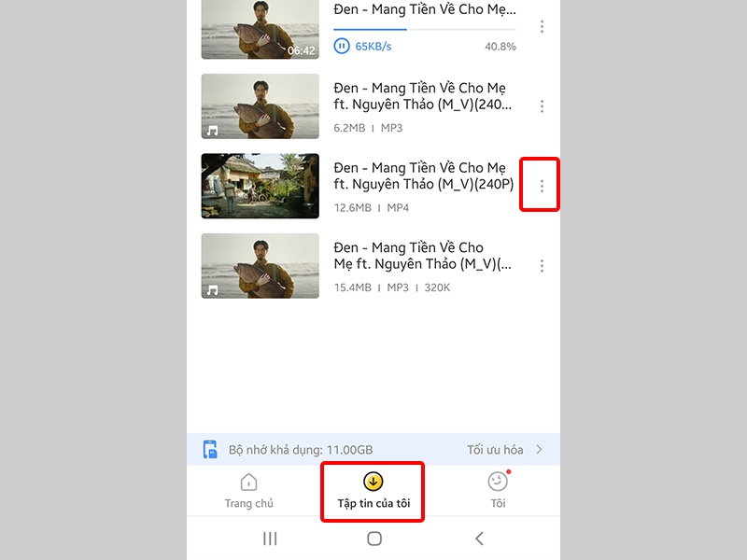Select title of the 6.2MB MP3 file
747x560 pixels.
(423, 96)
